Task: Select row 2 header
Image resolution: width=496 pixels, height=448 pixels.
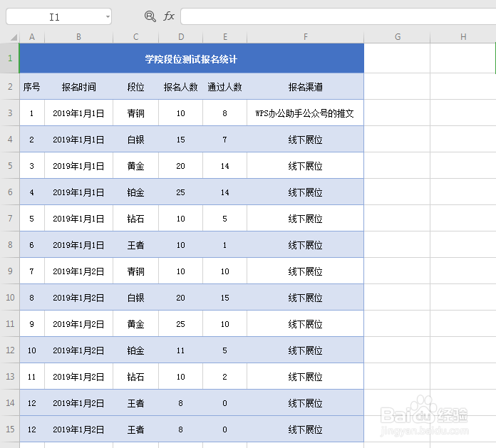Action: [10, 86]
